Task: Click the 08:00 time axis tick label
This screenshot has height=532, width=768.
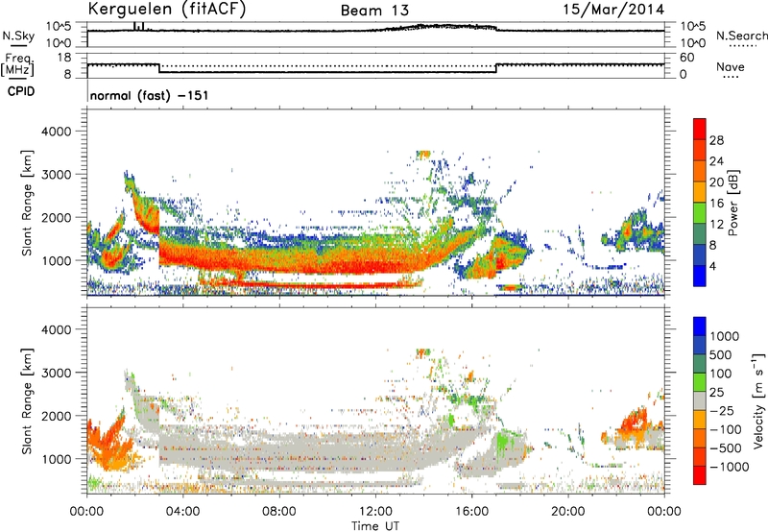Action: (x=279, y=512)
